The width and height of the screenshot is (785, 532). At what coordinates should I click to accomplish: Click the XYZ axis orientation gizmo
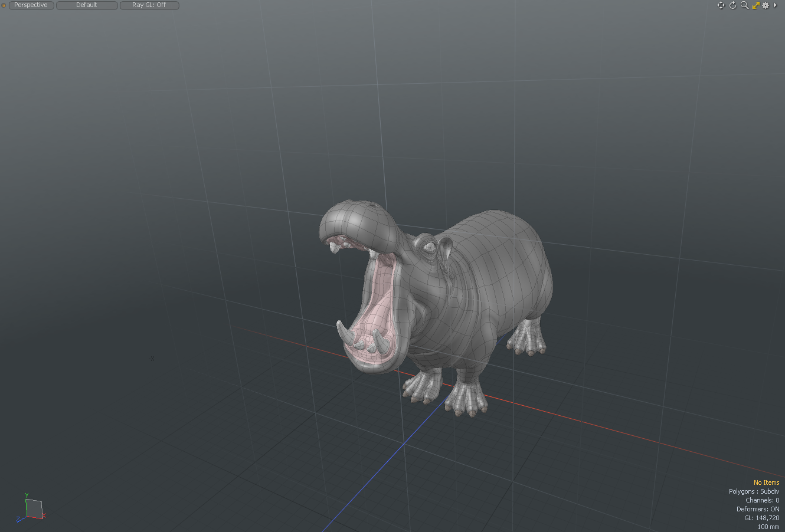tap(33, 508)
